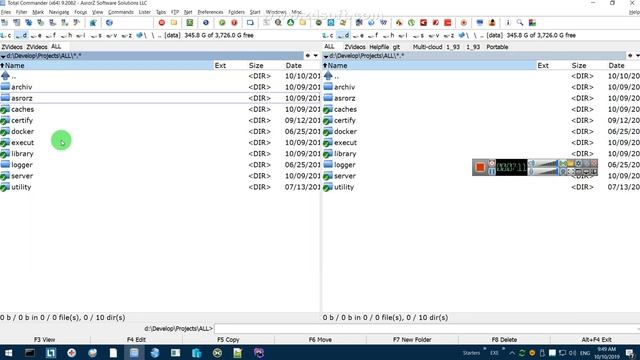Click the information "i" toolbar icon

coord(508,23)
